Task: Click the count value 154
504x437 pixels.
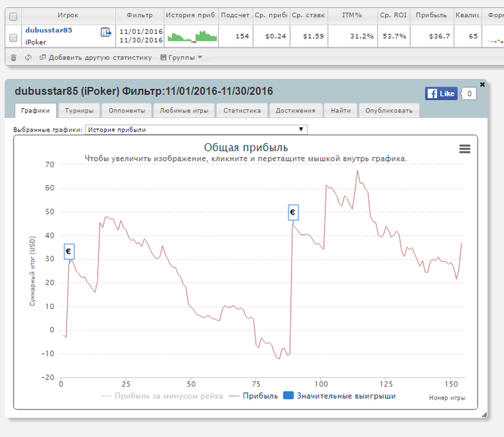Action: [243, 36]
